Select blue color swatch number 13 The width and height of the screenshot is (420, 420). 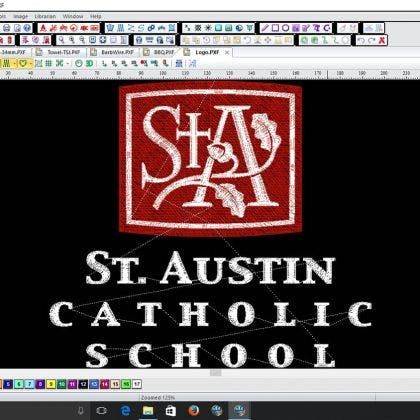point(94,384)
